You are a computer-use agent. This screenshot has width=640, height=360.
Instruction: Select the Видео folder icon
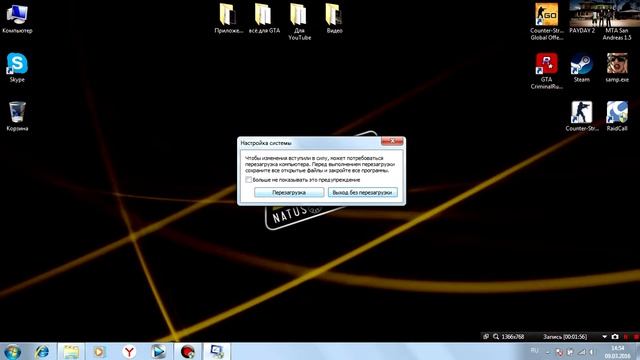tap(334, 18)
